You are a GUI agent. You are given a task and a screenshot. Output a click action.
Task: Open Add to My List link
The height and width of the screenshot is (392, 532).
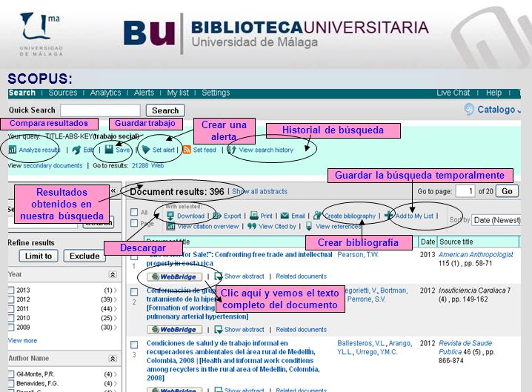tap(414, 216)
